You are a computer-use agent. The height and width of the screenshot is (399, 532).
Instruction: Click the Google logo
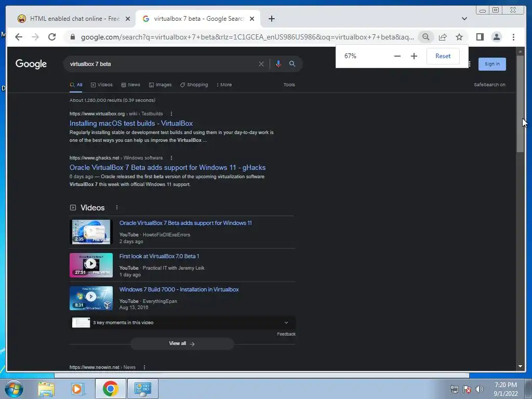[31, 64]
